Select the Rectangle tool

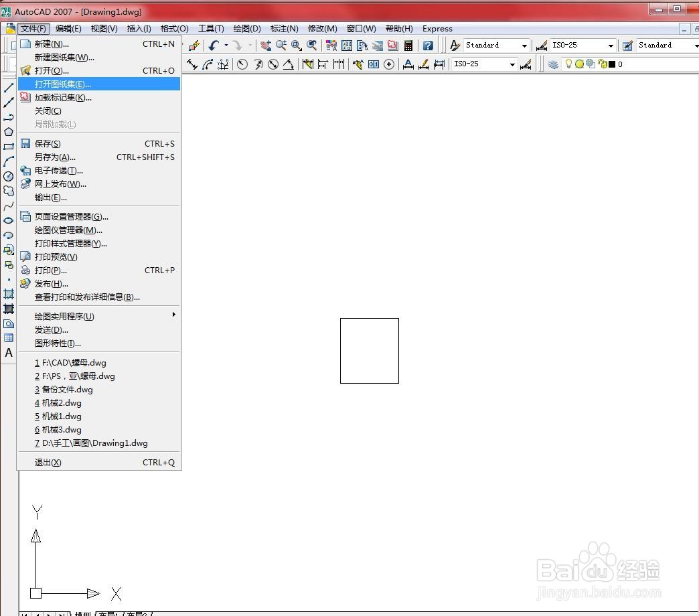tap(9, 147)
